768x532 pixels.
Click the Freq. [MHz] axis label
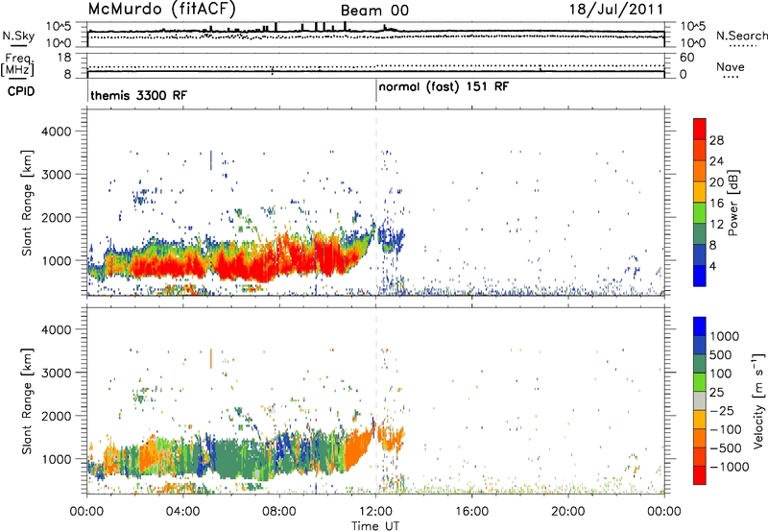point(17,65)
